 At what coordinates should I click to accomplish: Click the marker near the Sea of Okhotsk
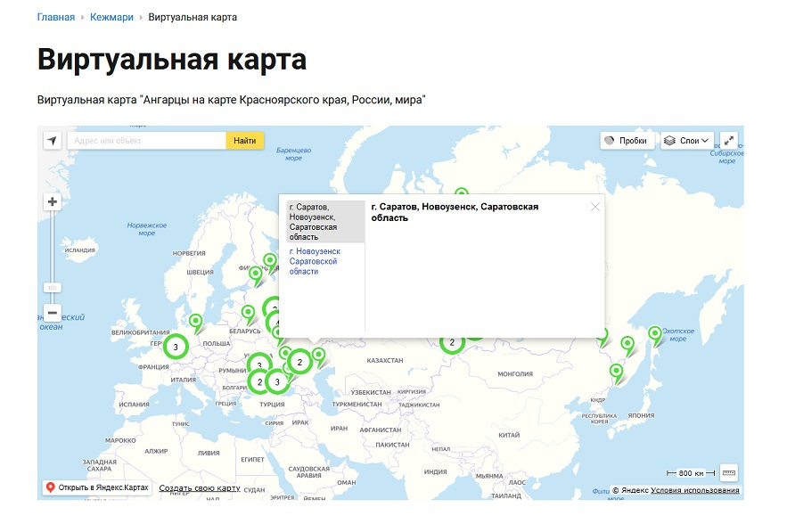point(656,334)
